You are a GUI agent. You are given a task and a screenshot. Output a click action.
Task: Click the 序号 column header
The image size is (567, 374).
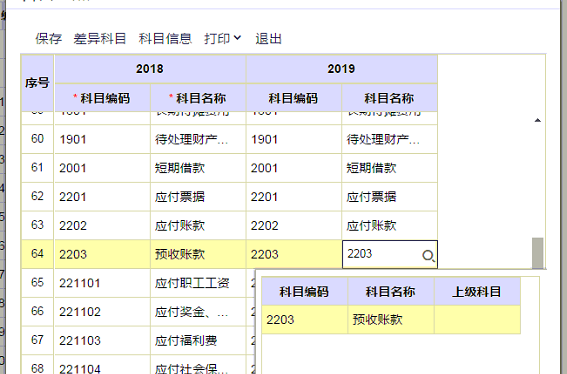[37, 83]
